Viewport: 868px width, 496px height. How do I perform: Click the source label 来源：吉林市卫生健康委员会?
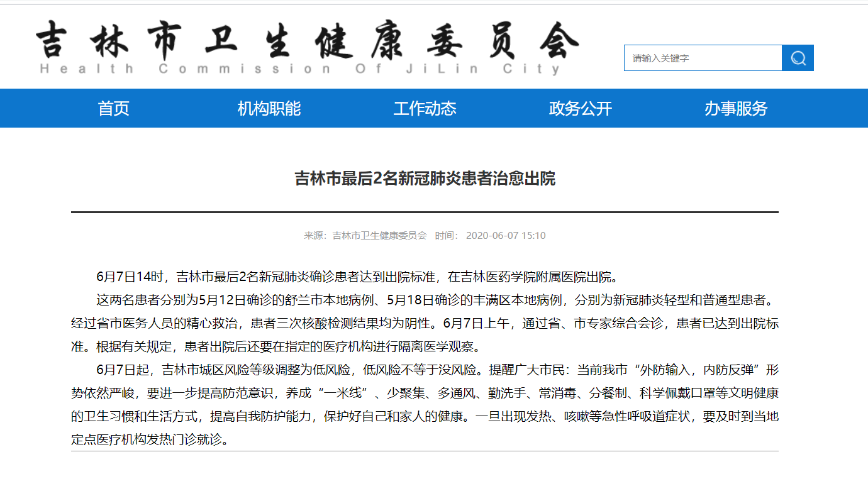(x=365, y=236)
